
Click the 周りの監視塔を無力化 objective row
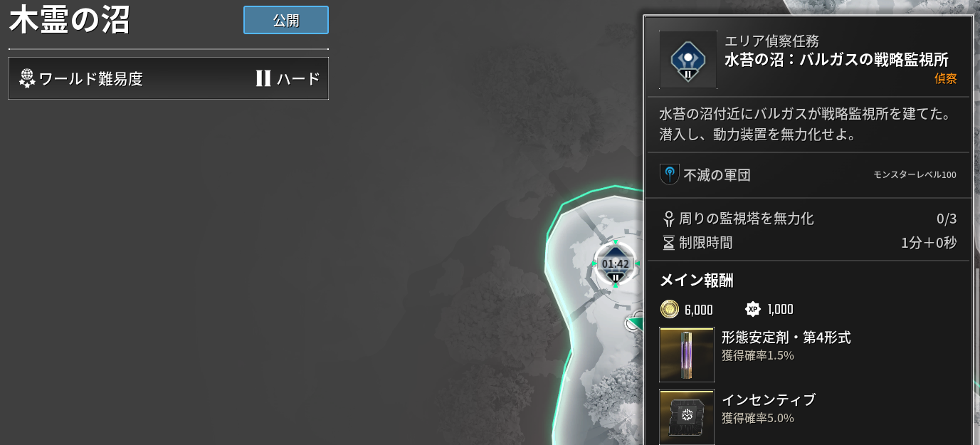pos(808,219)
